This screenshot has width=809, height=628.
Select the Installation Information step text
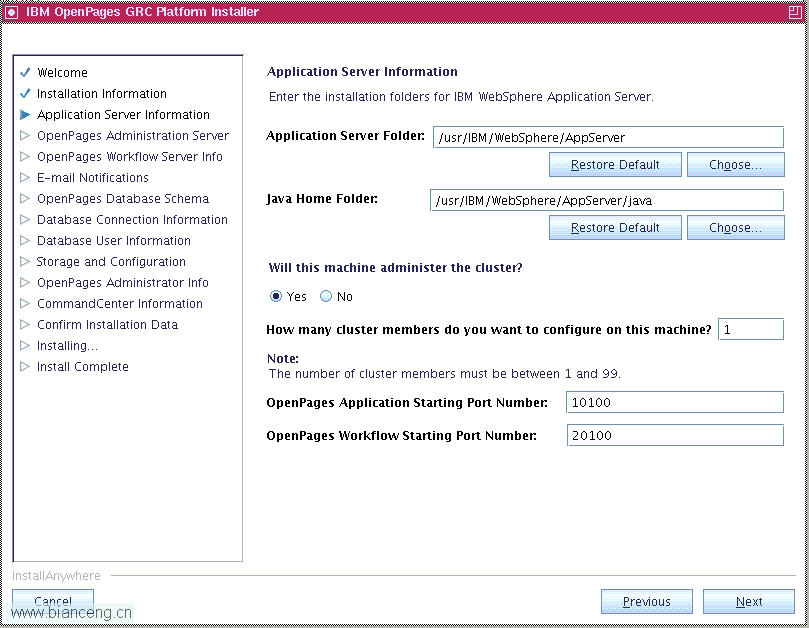(x=102, y=94)
